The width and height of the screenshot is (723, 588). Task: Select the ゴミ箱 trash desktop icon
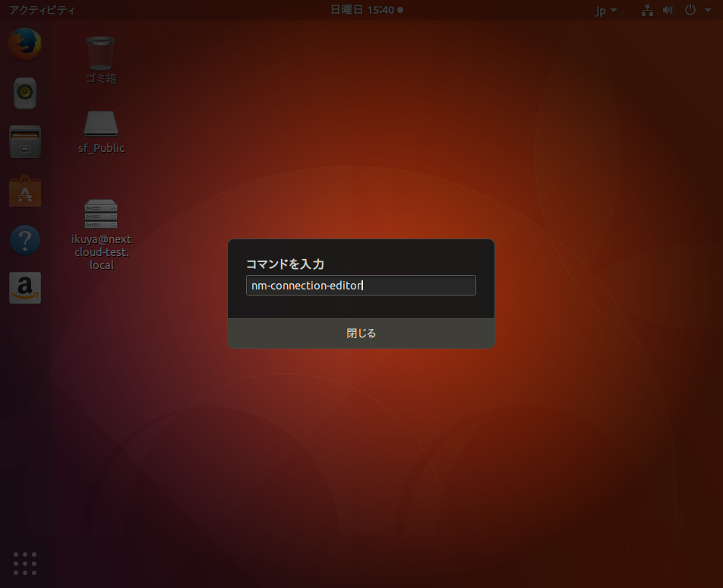101,53
